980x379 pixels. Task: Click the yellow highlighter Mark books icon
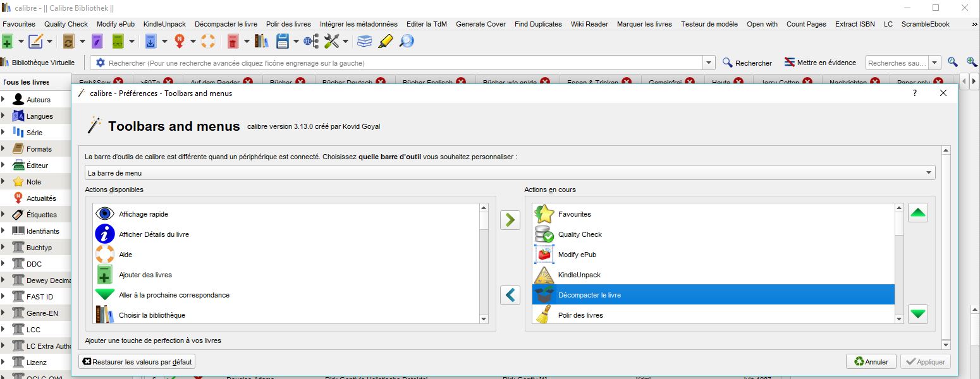click(x=386, y=42)
